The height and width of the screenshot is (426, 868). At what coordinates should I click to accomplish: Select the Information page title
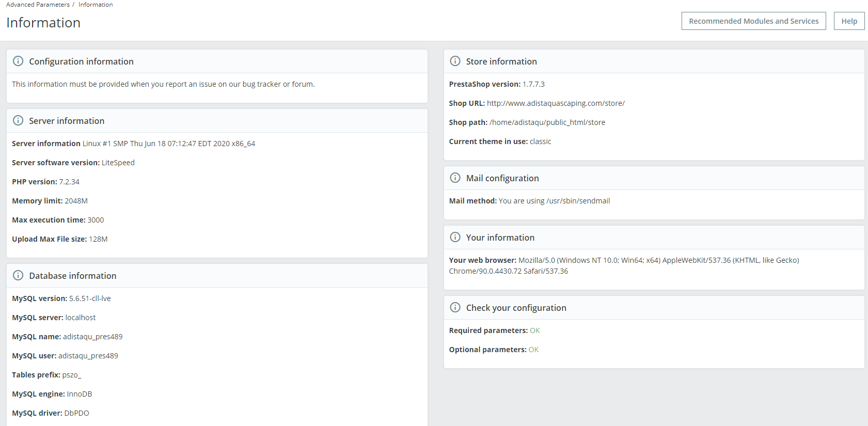click(x=43, y=23)
